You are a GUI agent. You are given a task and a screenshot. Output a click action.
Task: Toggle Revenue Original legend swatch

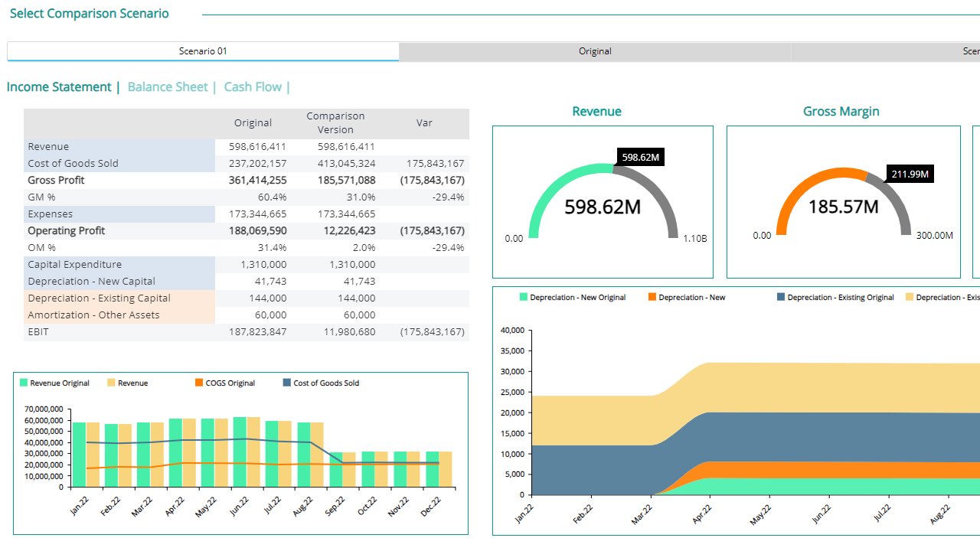point(24,383)
